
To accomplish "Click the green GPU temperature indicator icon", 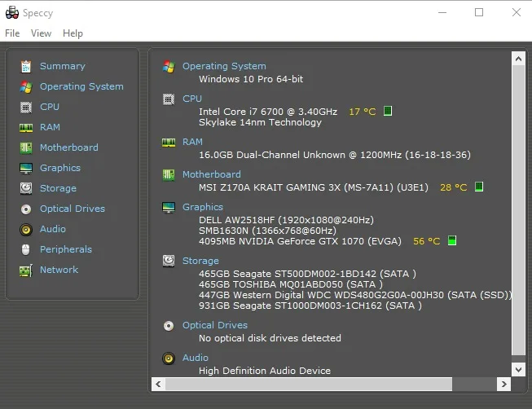I will tap(452, 240).
